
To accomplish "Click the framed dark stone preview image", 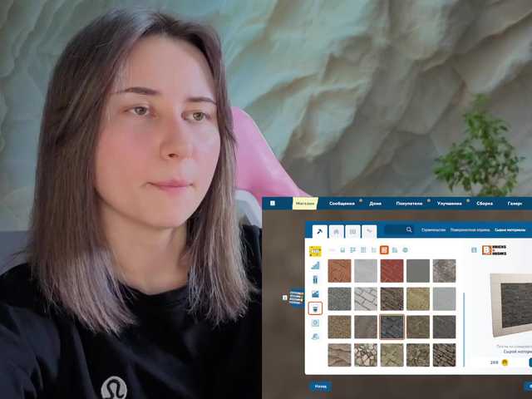I will pos(512,305).
